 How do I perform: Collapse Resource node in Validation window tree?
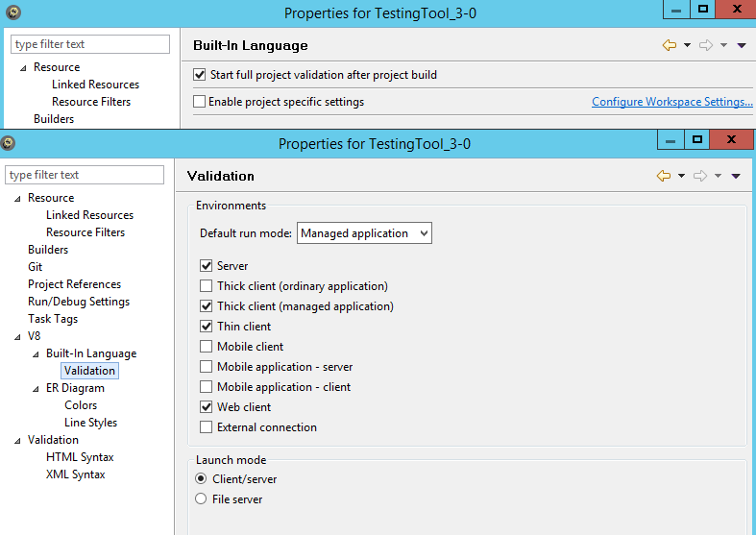point(18,199)
